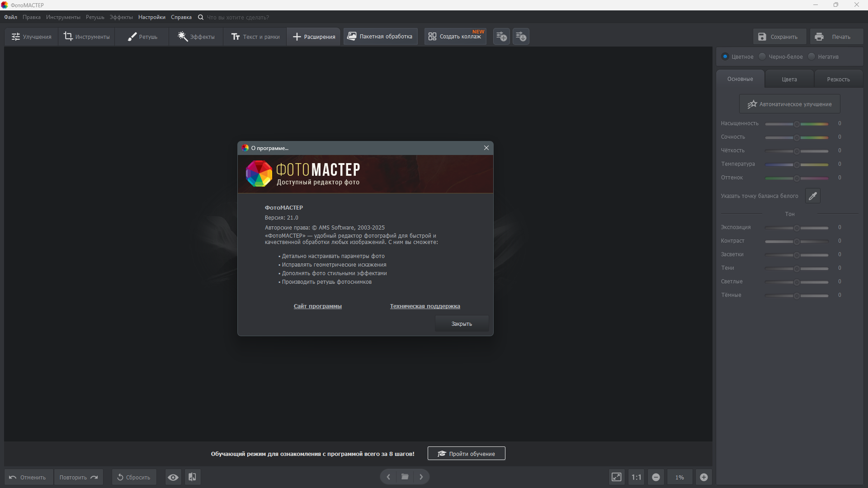Click the Засветки slider handle

(797, 255)
